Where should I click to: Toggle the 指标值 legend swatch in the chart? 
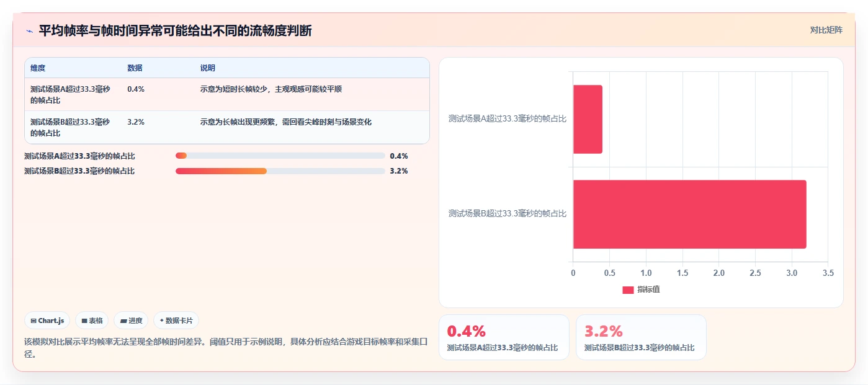click(x=628, y=290)
